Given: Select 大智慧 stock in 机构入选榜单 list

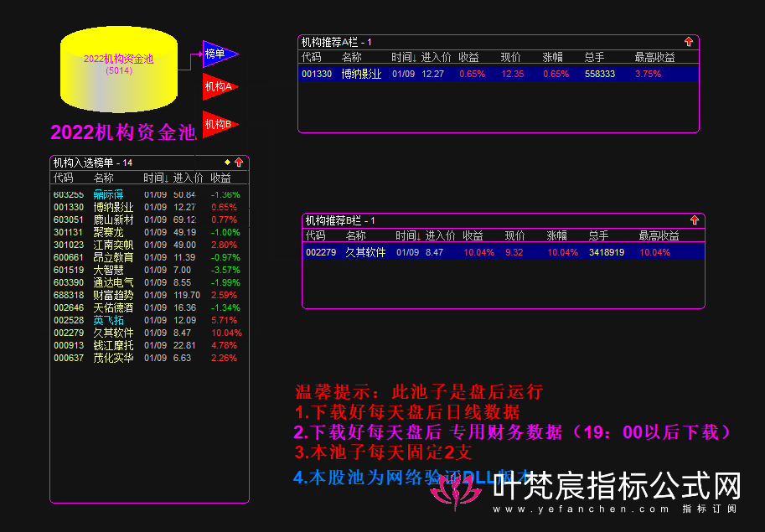Looking at the screenshot, I should 107,270.
